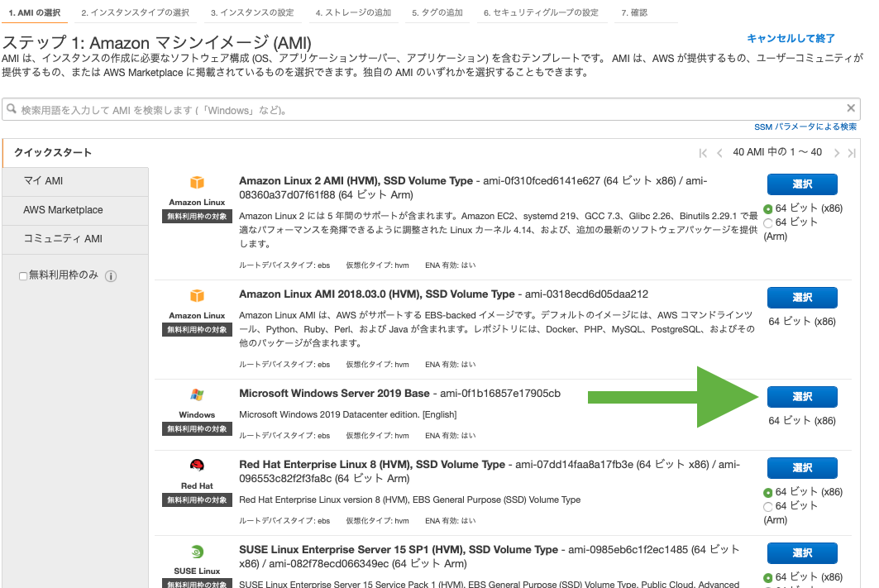Go to the next page of AMIs
This screenshot has height=588, width=879.
tap(837, 153)
